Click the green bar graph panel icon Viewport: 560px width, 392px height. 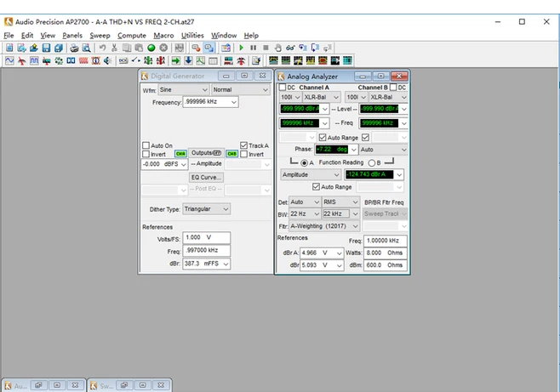[x=148, y=60]
